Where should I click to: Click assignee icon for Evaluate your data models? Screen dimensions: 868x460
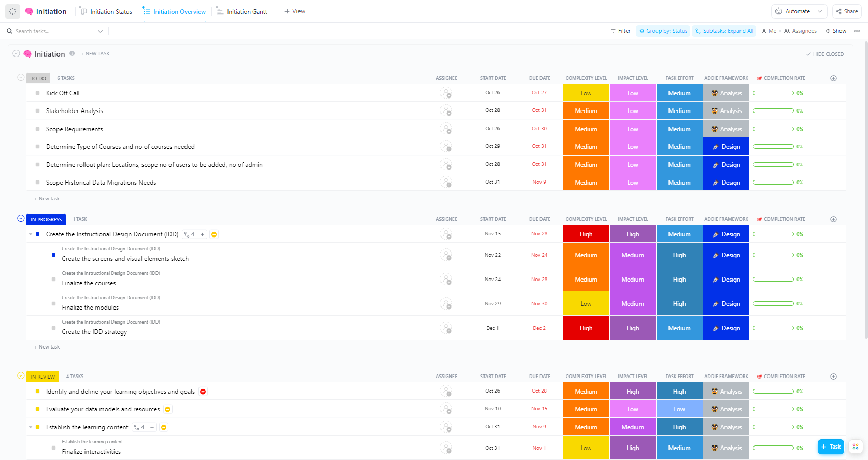[446, 409]
